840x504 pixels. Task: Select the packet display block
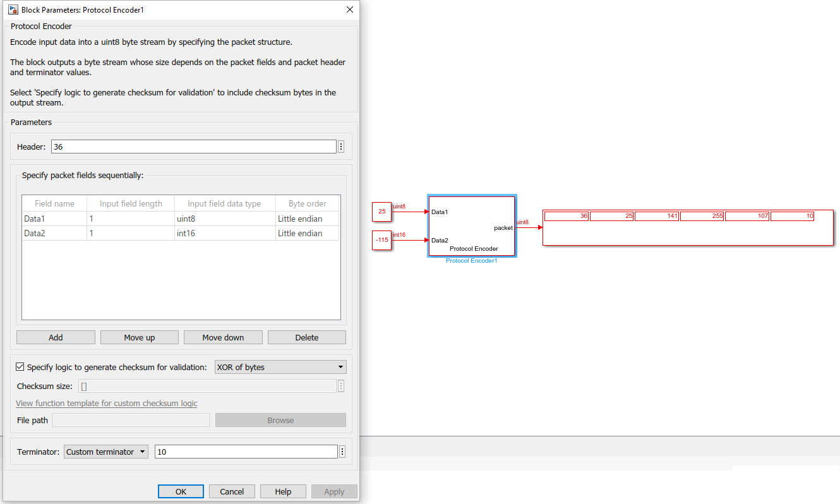(688, 226)
